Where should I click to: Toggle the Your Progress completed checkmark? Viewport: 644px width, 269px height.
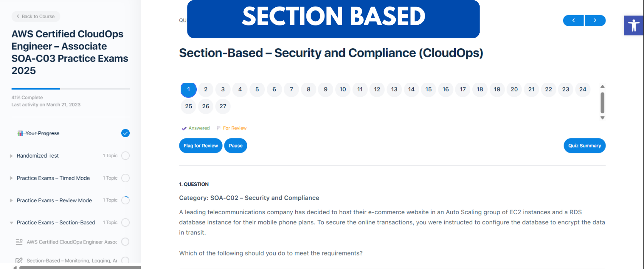click(x=125, y=133)
